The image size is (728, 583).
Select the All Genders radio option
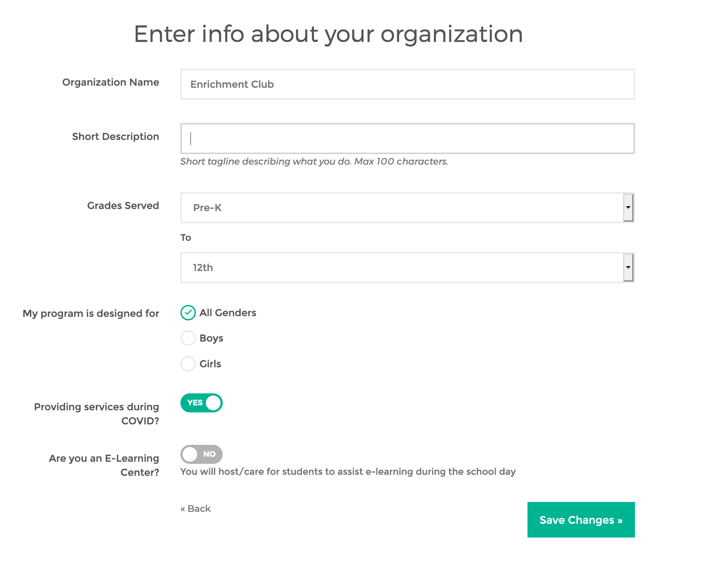point(188,313)
